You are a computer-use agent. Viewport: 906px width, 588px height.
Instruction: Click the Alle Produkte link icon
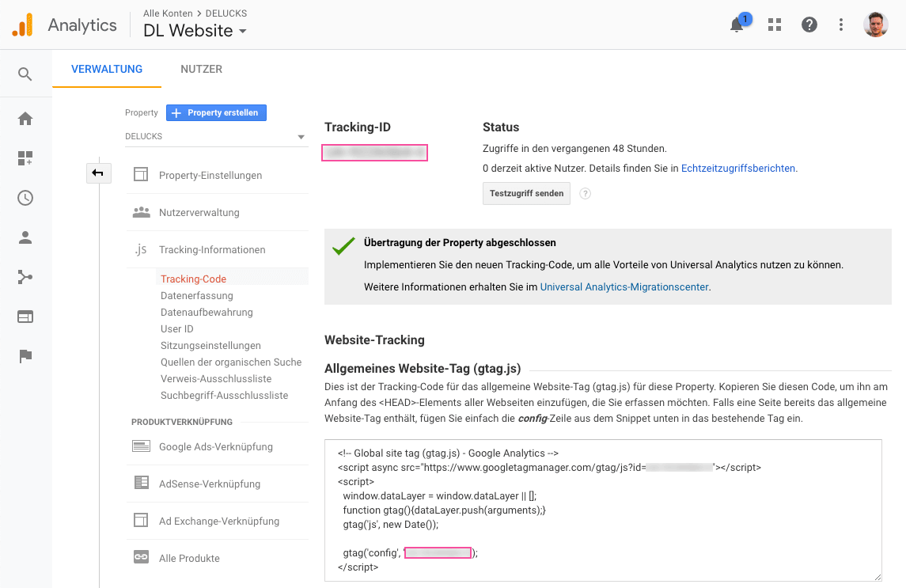click(141, 557)
